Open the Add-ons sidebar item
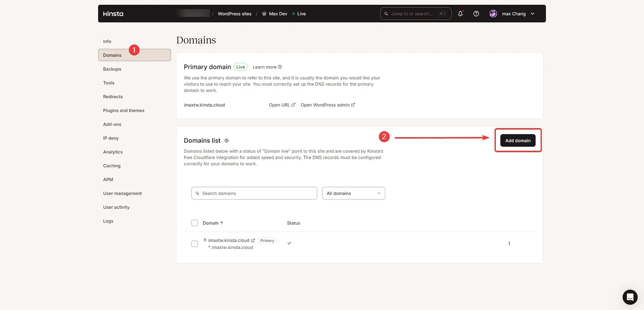 pyautogui.click(x=112, y=124)
